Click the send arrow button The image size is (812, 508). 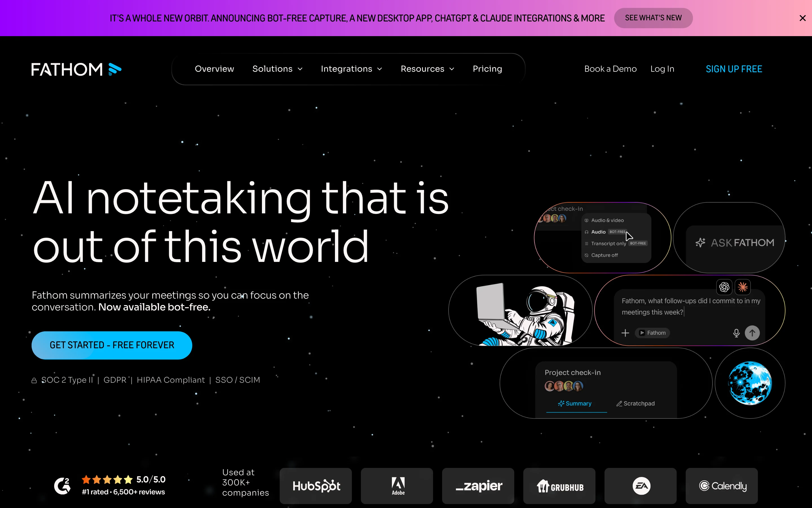click(752, 333)
